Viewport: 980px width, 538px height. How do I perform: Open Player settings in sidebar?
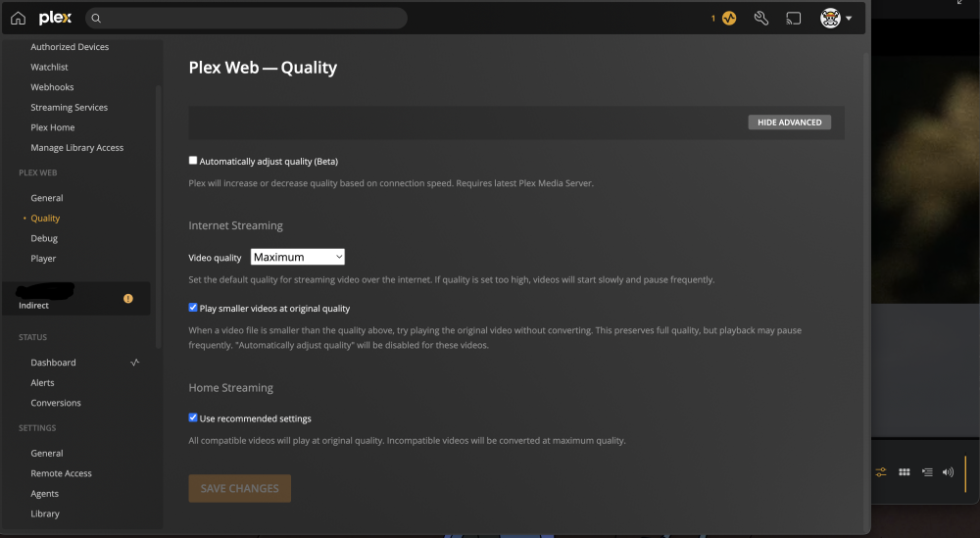pos(43,258)
